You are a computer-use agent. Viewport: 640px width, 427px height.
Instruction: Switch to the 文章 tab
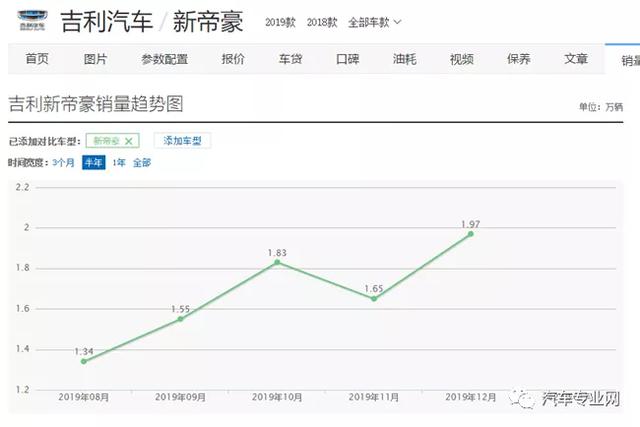(x=576, y=59)
